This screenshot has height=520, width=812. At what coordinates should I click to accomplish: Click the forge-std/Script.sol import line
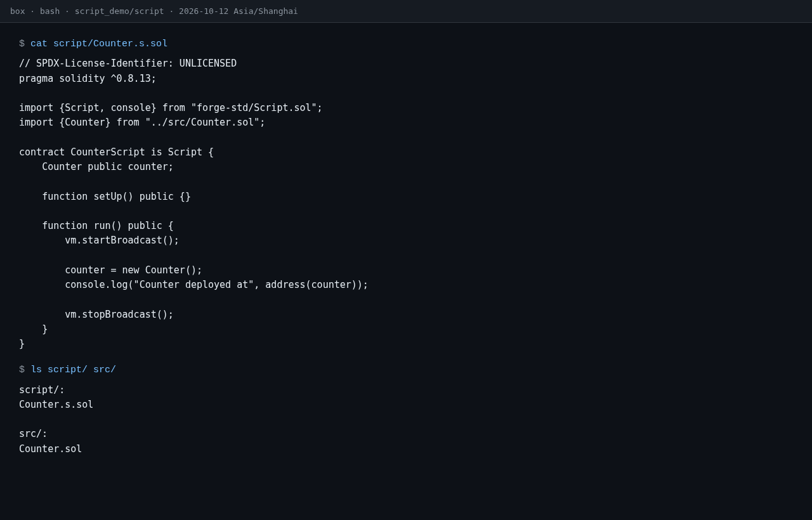pos(171,108)
